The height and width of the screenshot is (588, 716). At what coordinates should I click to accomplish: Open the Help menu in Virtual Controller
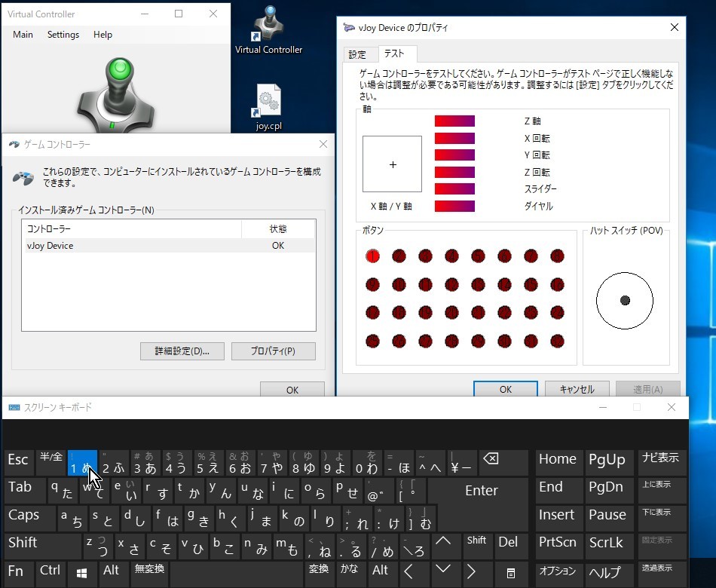(102, 34)
